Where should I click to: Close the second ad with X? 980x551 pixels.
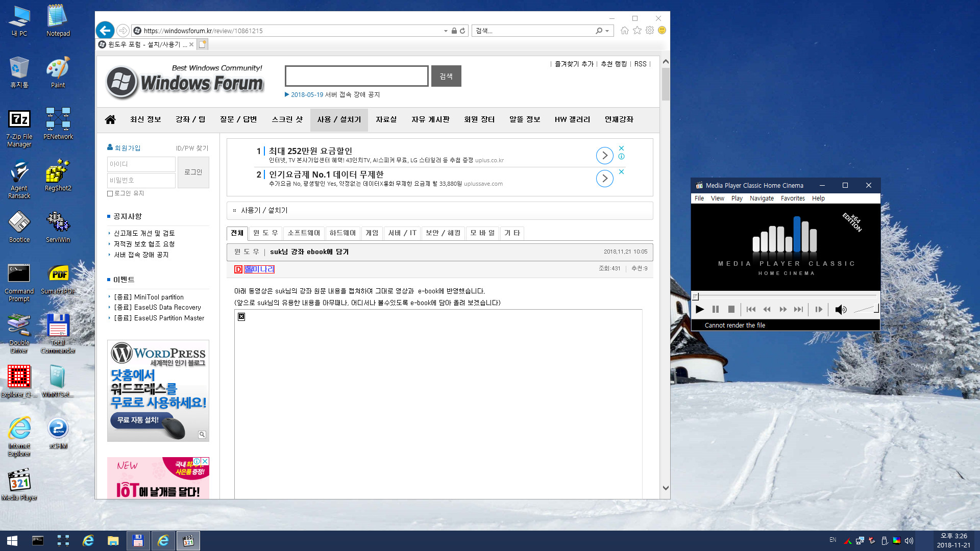(x=621, y=172)
